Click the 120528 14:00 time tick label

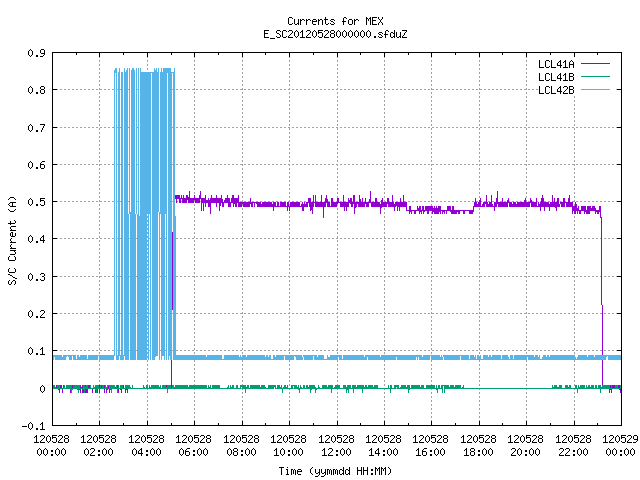pos(383,446)
